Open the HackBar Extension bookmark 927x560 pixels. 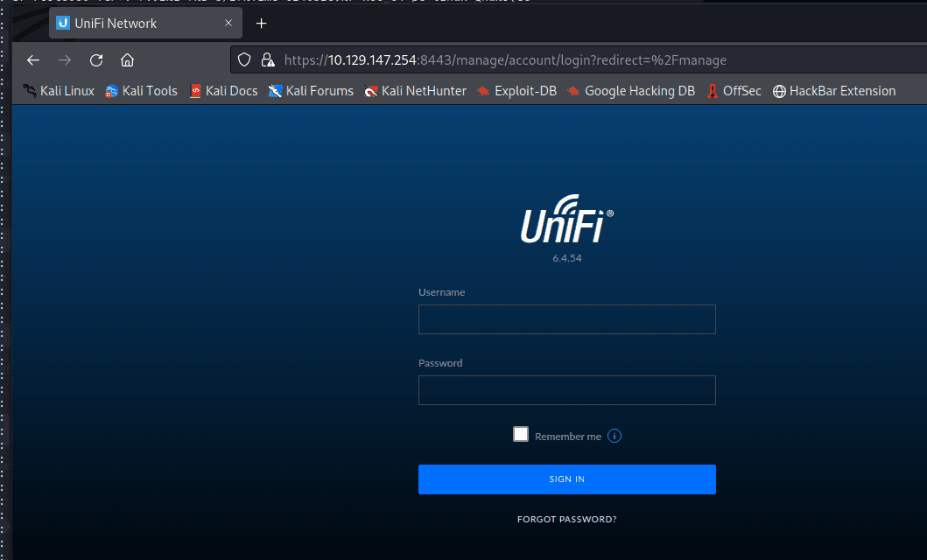[x=833, y=91]
